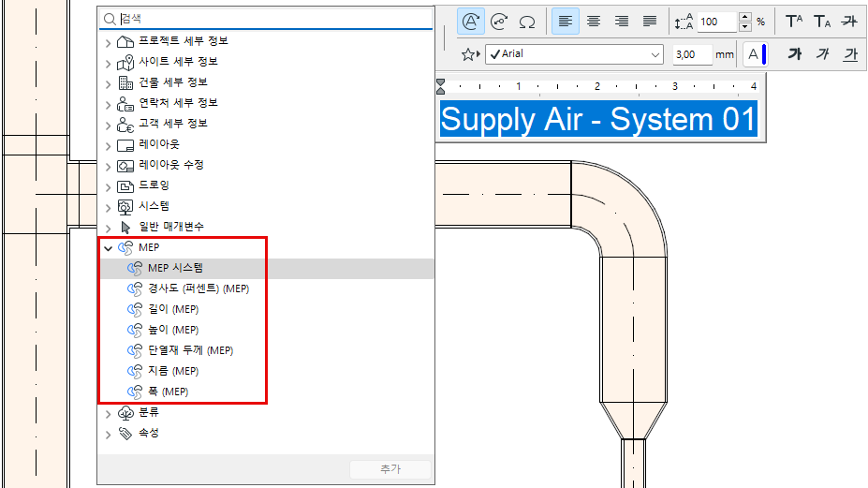Expand the 레이아웃 group
Image resolution: width=868 pixels, height=488 pixels.
pos(108,146)
